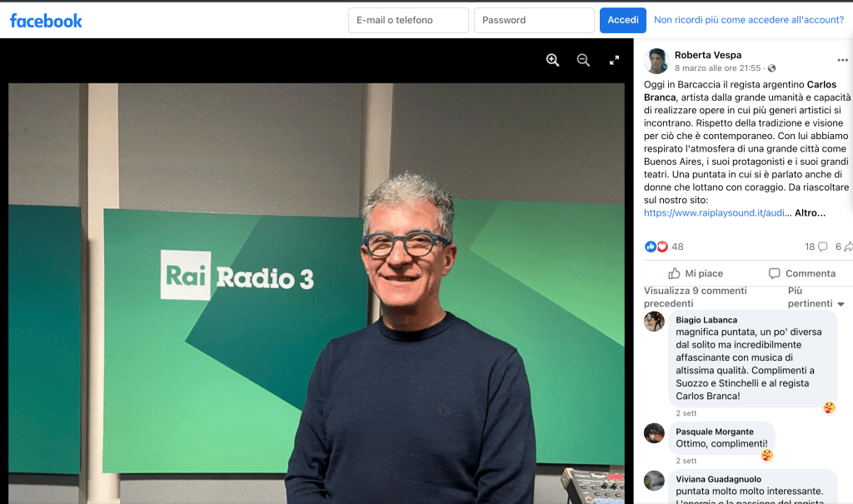Screen dimensions: 853x504
Task: Click the Accedi login button
Action: click(x=622, y=20)
